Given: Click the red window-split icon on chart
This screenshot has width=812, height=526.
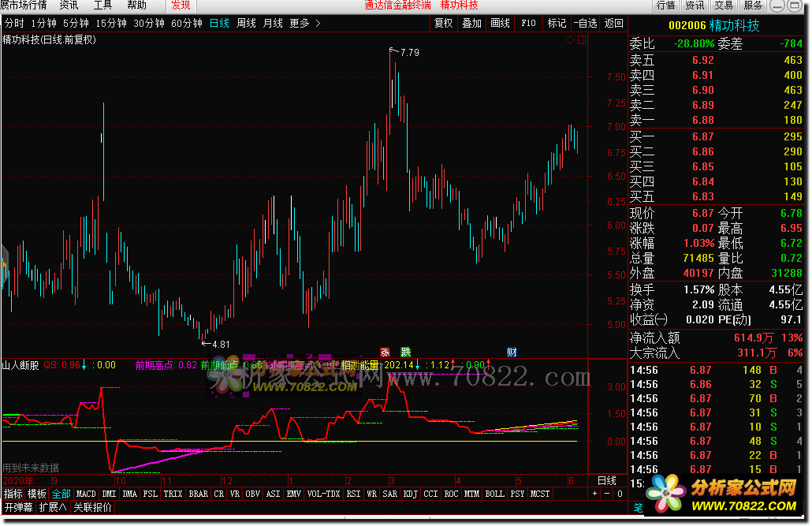Looking at the screenshot, I should coord(582,40).
